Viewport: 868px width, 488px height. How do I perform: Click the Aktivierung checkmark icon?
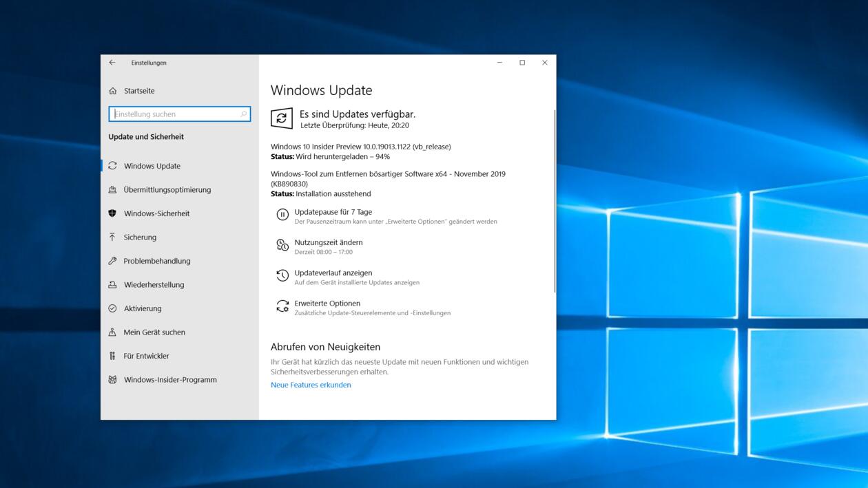tap(113, 308)
